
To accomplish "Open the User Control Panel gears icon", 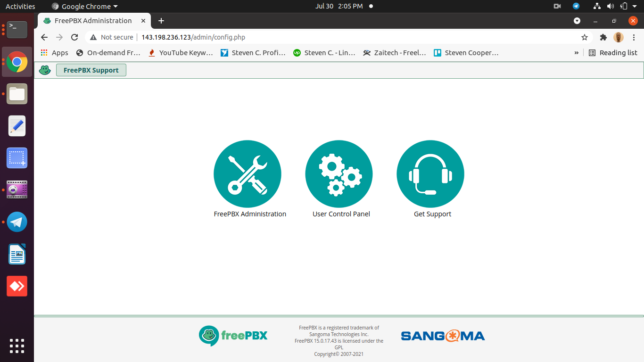I will [x=339, y=174].
